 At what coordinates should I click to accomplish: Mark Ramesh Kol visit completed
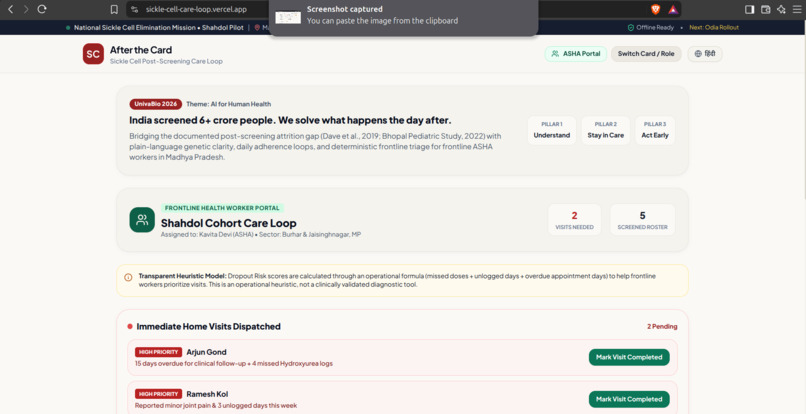click(x=629, y=399)
